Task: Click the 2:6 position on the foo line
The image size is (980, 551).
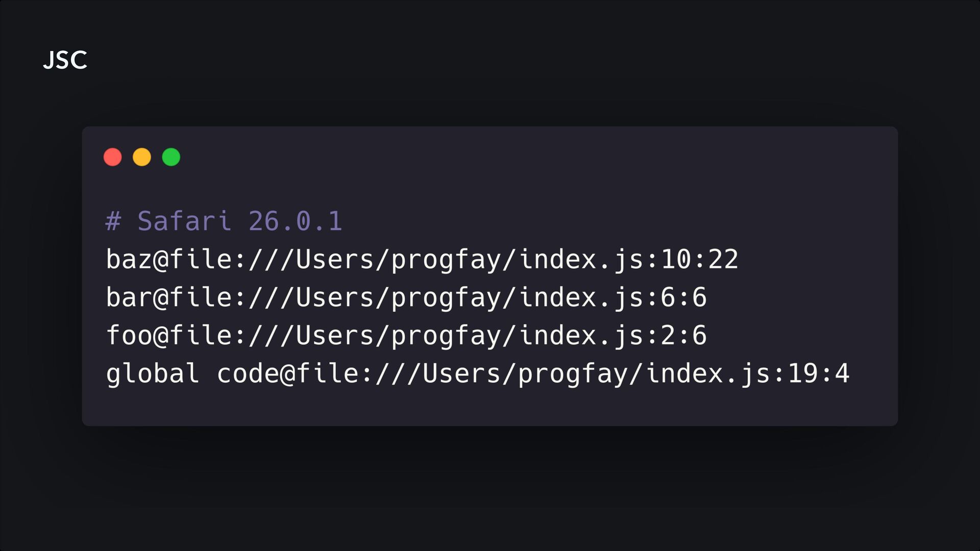Action: [x=684, y=335]
